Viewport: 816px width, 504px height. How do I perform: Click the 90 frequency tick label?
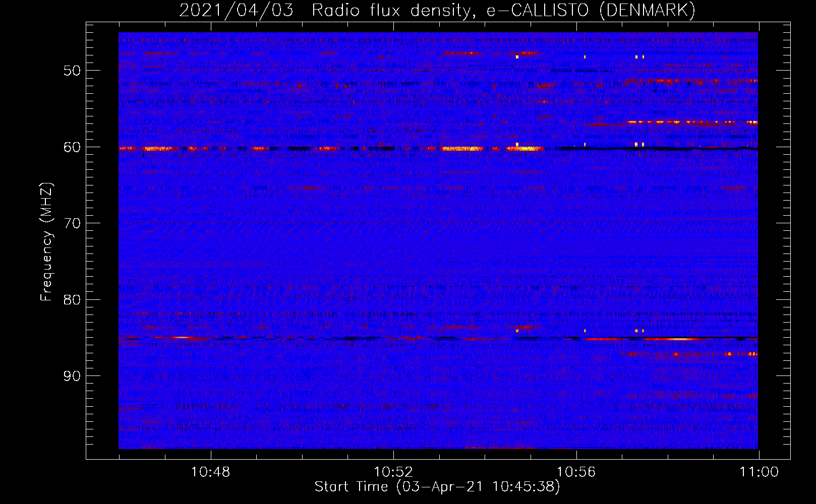pos(72,376)
